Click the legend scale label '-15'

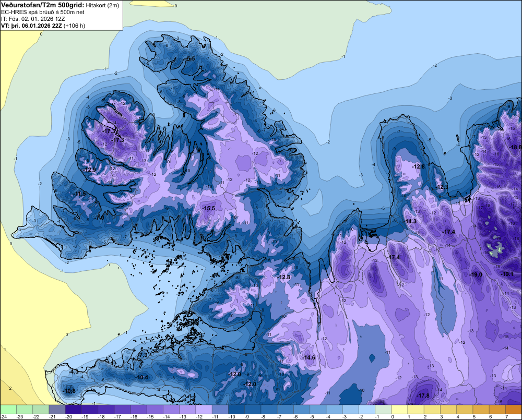150,417
